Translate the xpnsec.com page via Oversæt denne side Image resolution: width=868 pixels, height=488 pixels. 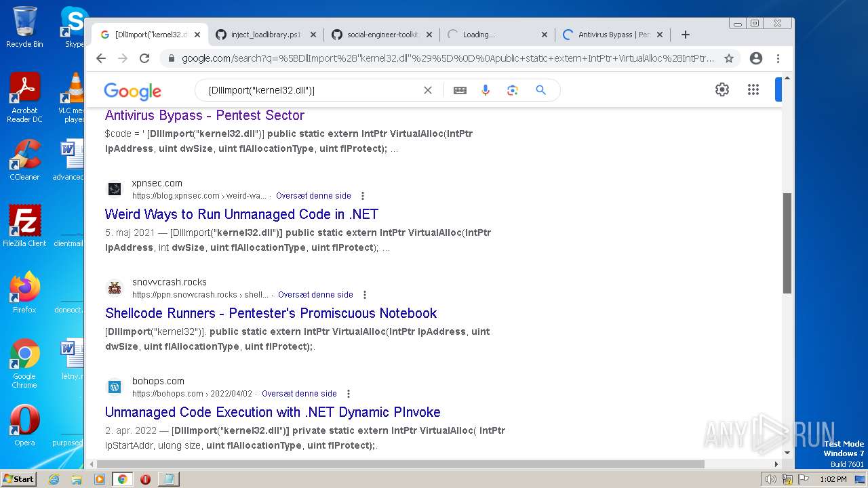313,196
